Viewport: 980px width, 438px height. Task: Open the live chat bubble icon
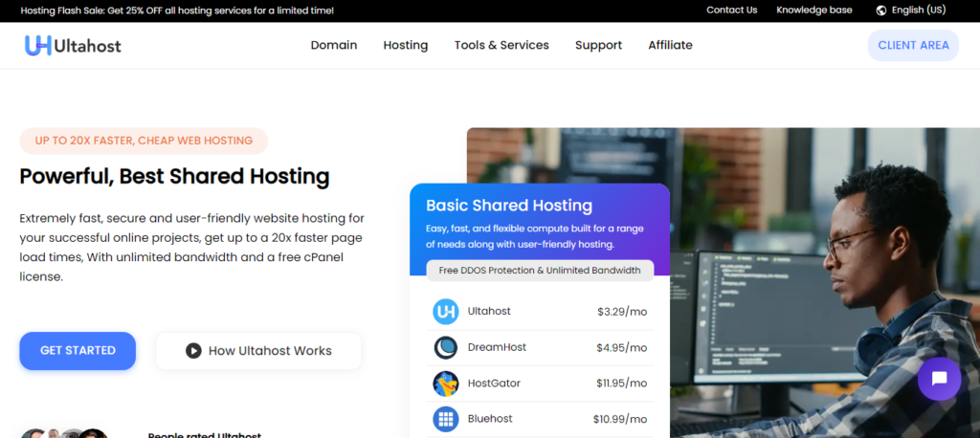[939, 379]
